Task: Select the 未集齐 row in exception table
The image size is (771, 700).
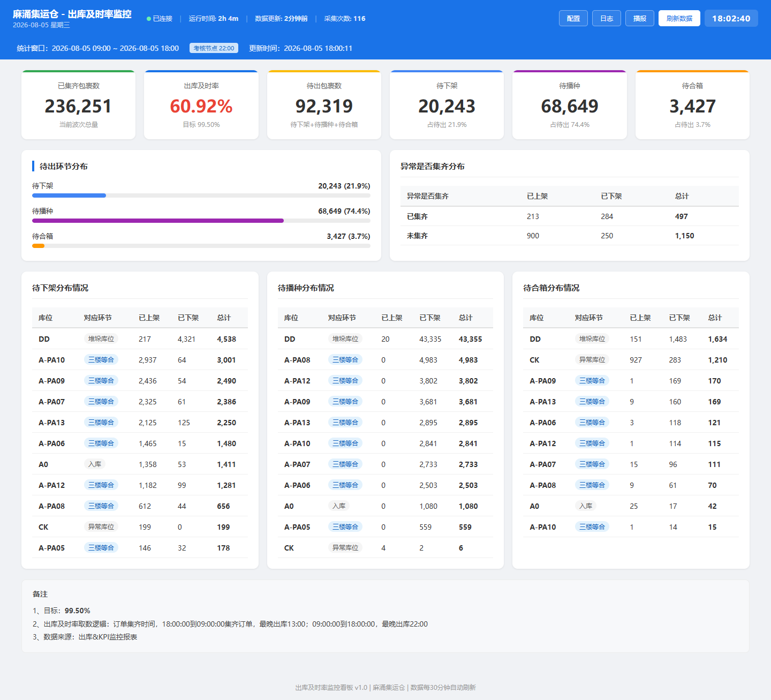Action: click(x=570, y=236)
